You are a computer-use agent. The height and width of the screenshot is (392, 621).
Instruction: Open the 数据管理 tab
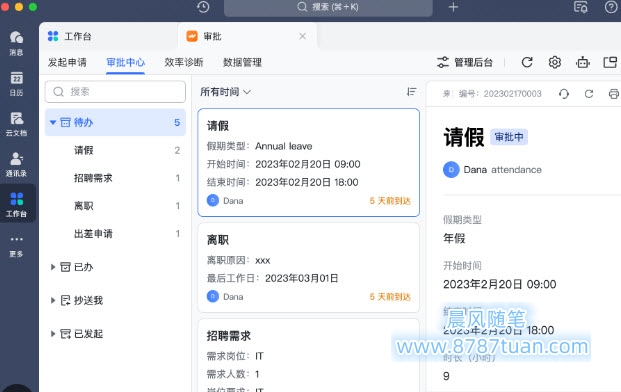[242, 63]
